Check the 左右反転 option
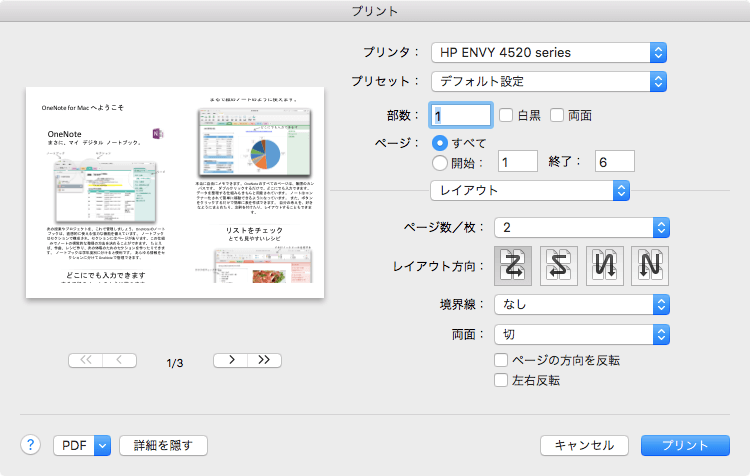 click(501, 380)
